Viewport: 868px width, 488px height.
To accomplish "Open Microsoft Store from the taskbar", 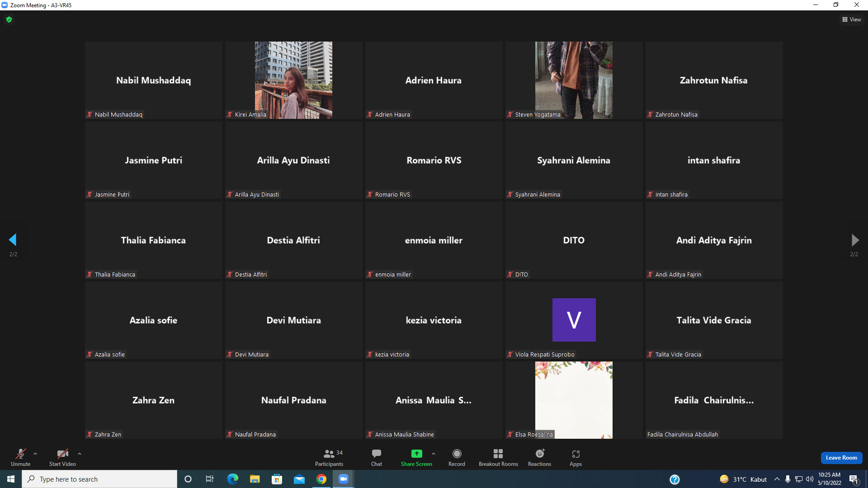I will [x=277, y=479].
